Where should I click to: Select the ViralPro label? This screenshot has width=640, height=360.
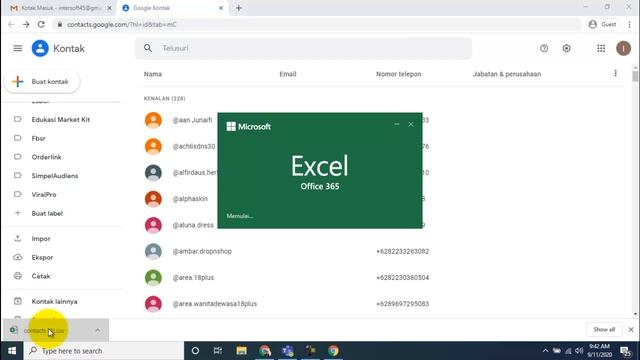(44, 195)
